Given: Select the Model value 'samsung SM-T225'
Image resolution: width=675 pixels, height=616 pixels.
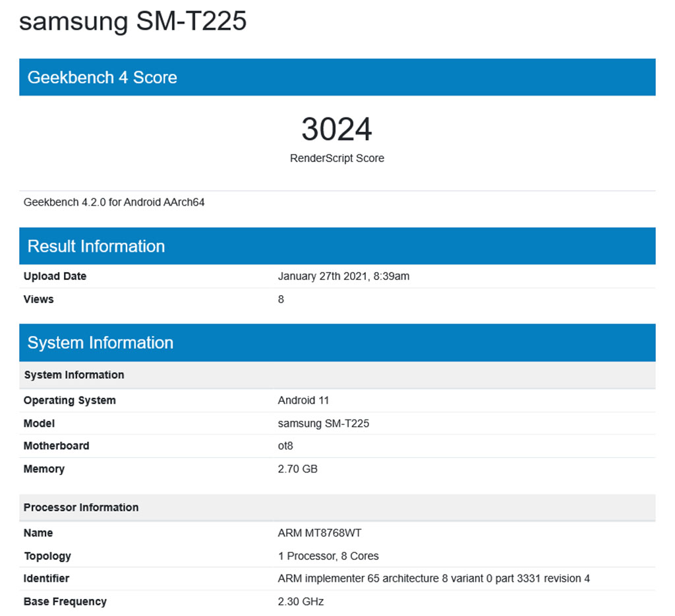Looking at the screenshot, I should click(324, 423).
